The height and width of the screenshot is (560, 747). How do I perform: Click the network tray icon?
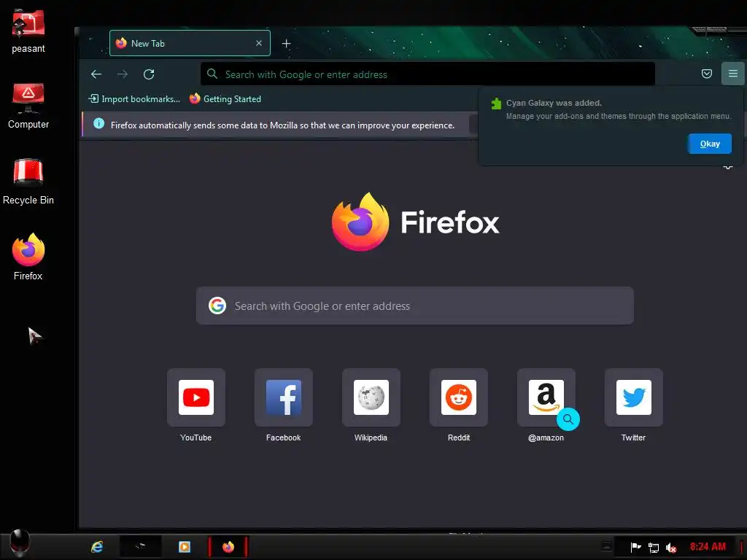point(654,548)
